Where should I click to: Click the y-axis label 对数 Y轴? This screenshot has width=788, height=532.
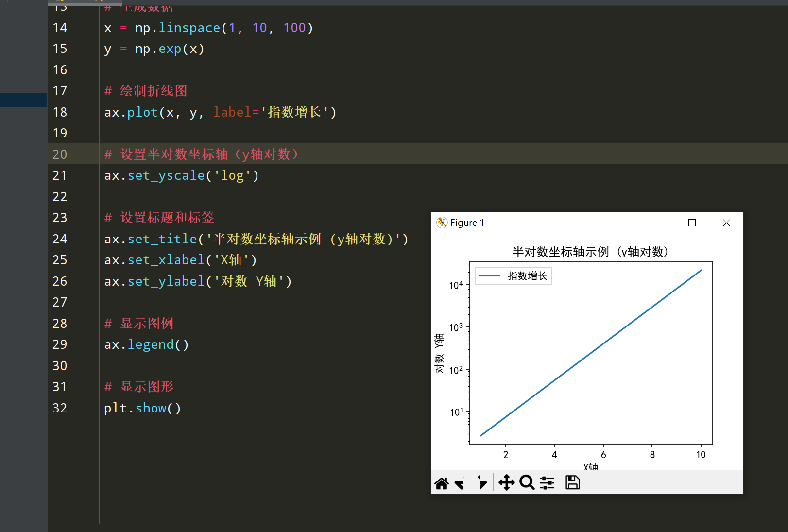(x=439, y=353)
